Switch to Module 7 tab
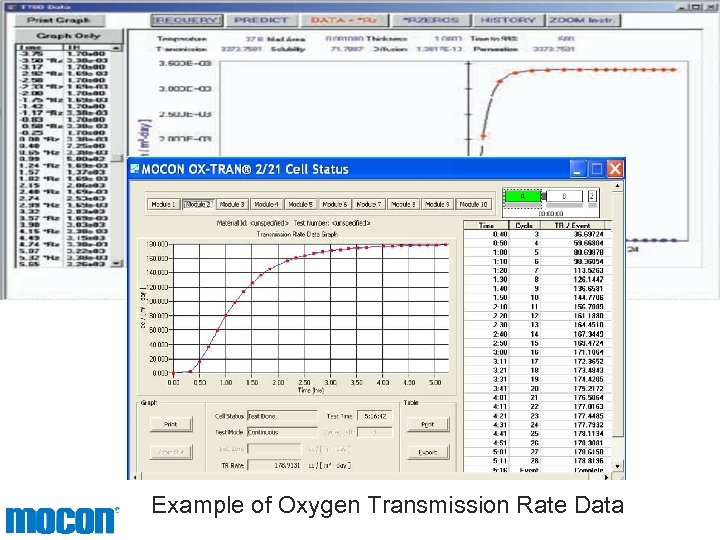 pyautogui.click(x=369, y=204)
